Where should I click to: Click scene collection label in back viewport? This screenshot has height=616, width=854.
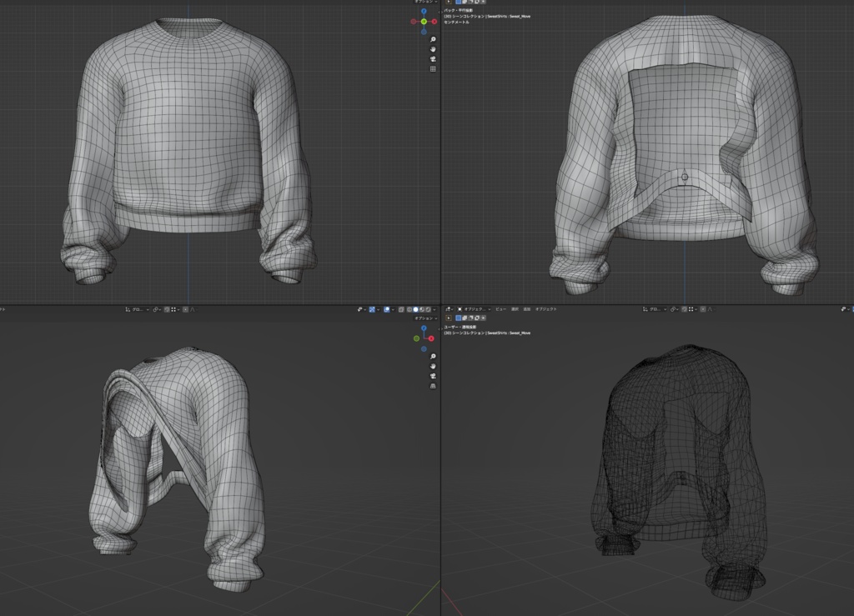(x=487, y=17)
